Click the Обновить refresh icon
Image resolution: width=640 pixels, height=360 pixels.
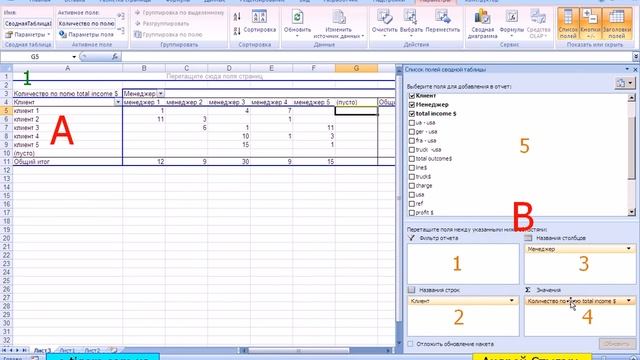tap(297, 17)
